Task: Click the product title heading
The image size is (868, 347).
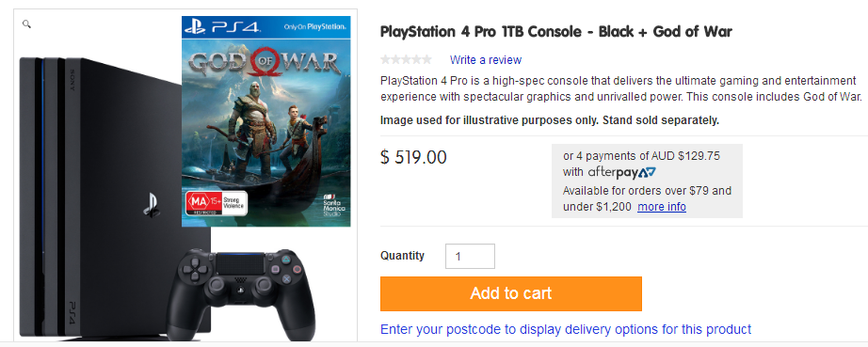Action: click(556, 31)
